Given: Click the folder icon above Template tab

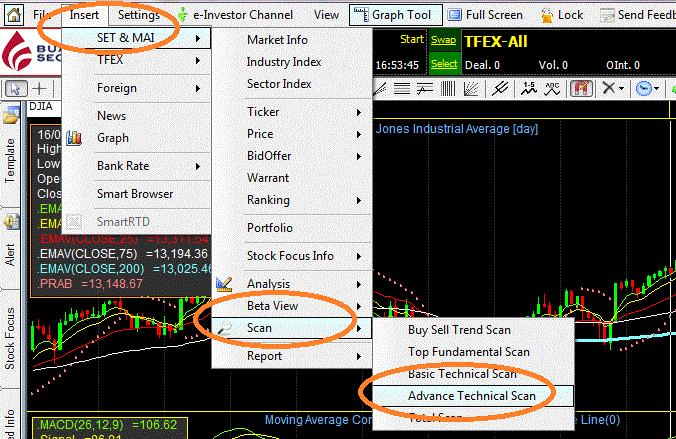Looking at the screenshot, I should coord(10,114).
